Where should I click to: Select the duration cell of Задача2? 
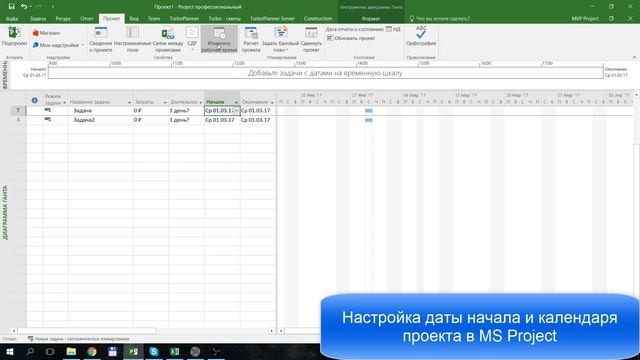187,120
